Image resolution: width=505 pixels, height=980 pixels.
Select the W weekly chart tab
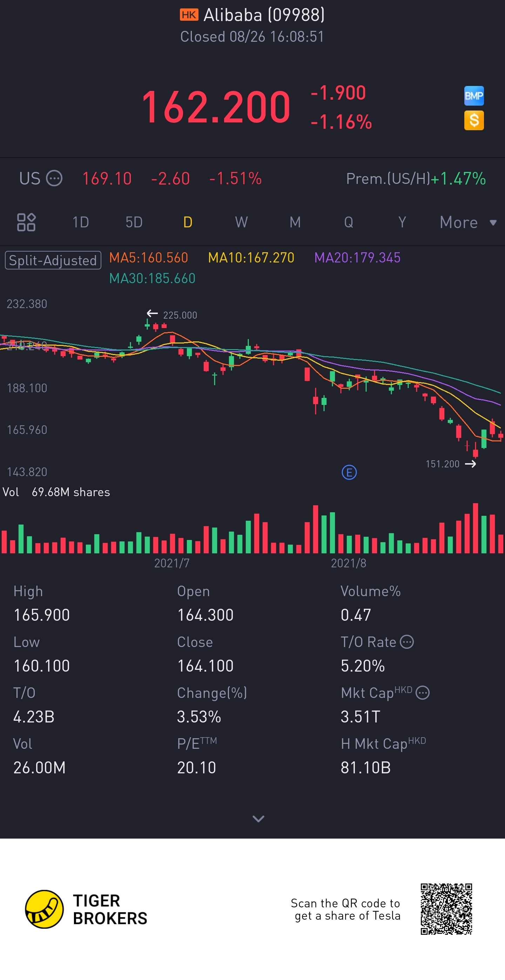click(241, 222)
